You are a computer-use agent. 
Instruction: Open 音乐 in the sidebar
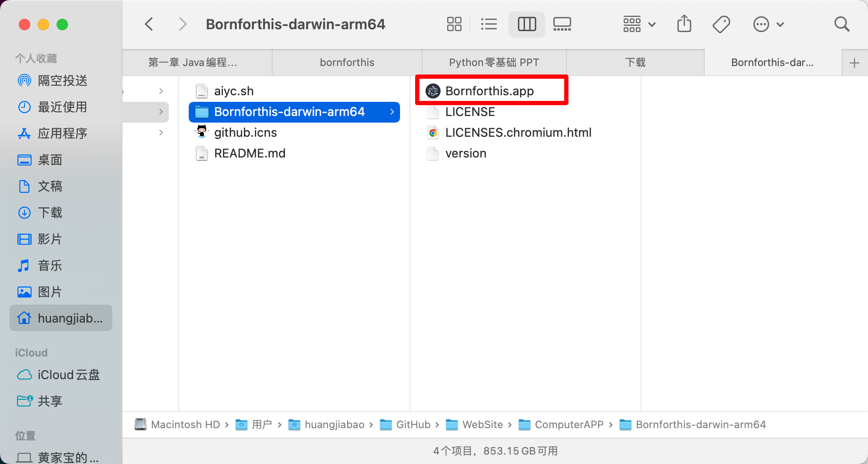point(61,265)
